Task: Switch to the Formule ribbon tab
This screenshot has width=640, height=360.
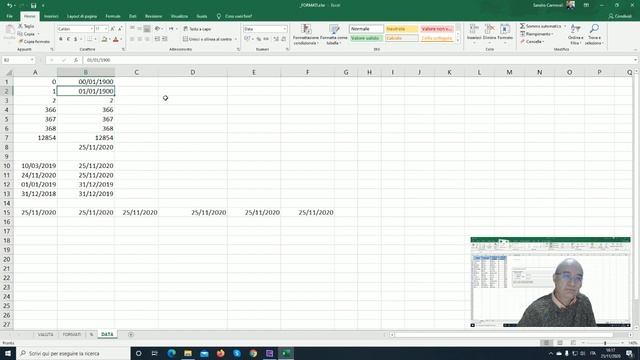Action: coord(113,16)
